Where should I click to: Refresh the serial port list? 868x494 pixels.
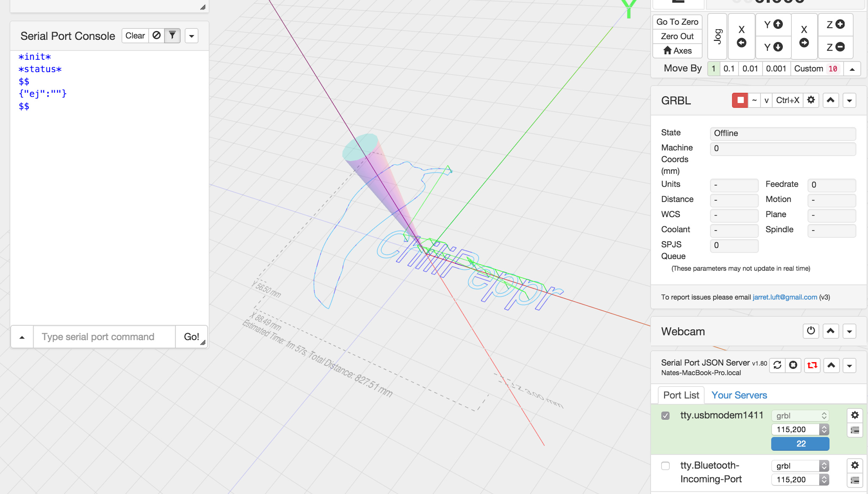click(777, 365)
